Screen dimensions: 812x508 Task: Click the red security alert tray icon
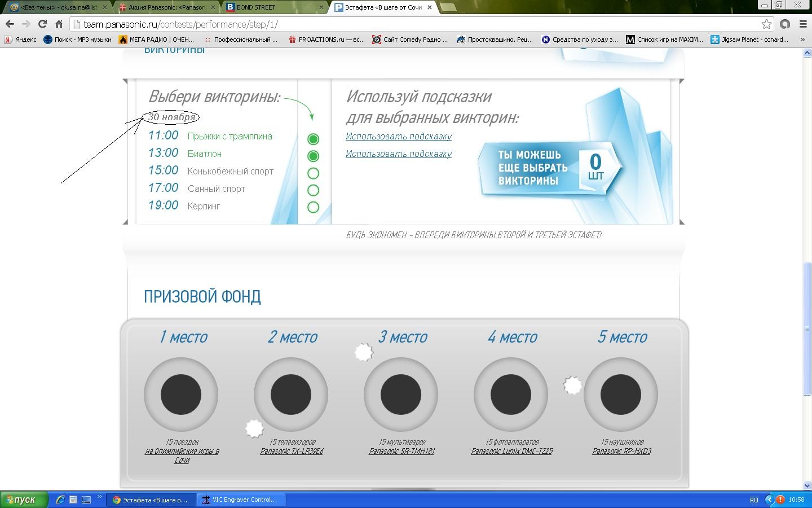point(780,500)
